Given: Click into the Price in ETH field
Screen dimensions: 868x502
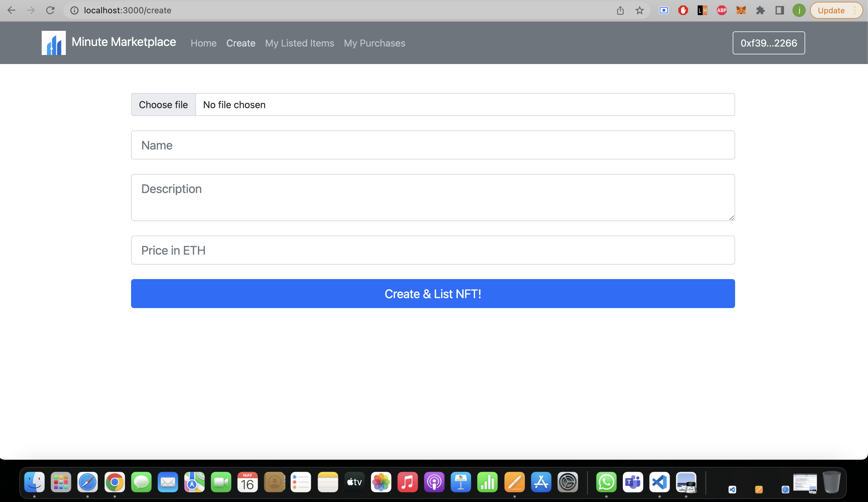Looking at the screenshot, I should (x=432, y=250).
